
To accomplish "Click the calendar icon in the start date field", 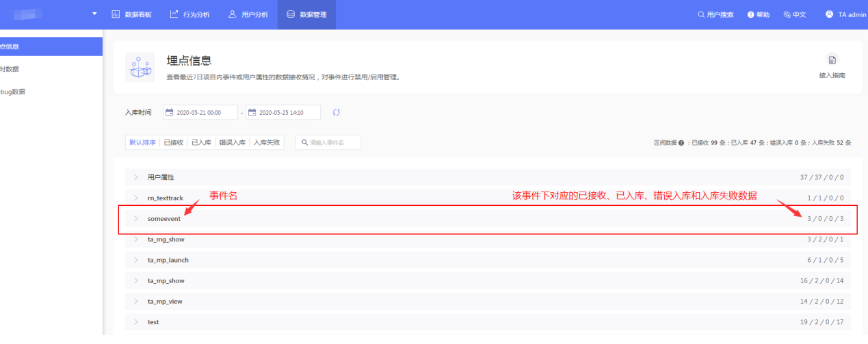I will click(170, 112).
